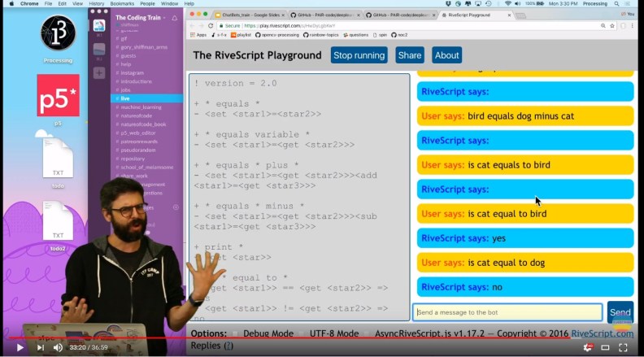Switch to ChatBots_train Google Slides tab

pyautogui.click(x=250, y=15)
